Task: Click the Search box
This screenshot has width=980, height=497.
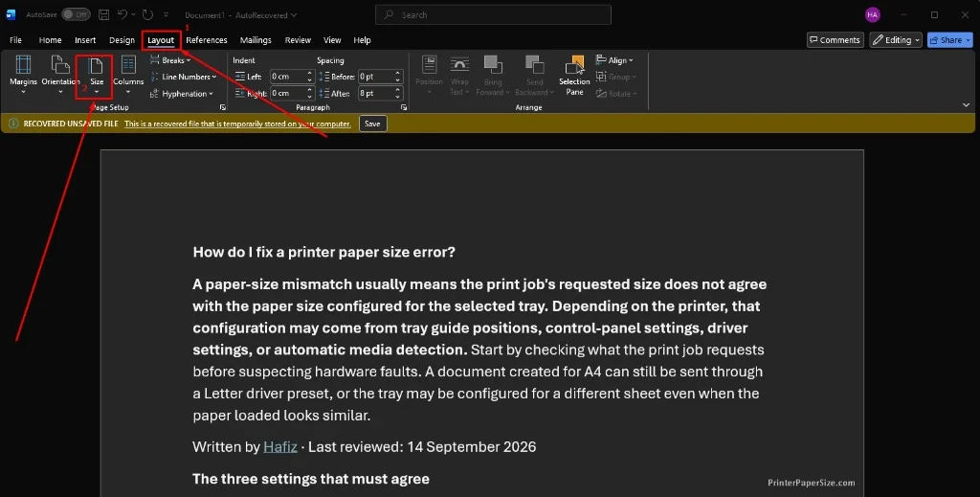Action: click(493, 14)
